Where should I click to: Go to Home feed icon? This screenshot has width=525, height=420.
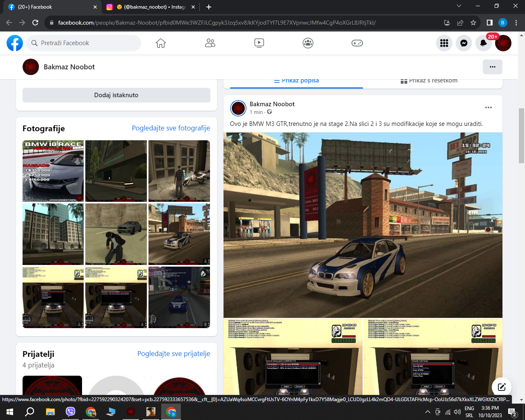(161, 43)
